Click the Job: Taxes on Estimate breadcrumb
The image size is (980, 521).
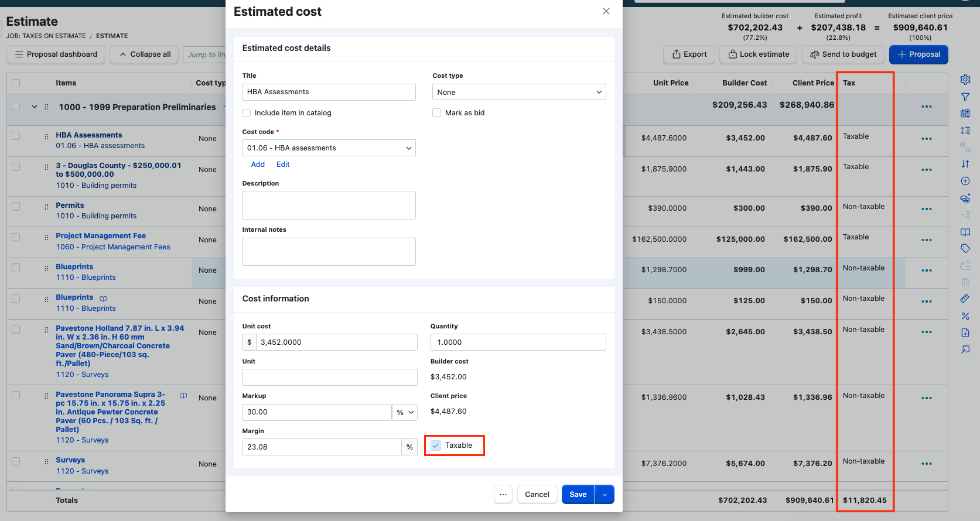pos(46,36)
